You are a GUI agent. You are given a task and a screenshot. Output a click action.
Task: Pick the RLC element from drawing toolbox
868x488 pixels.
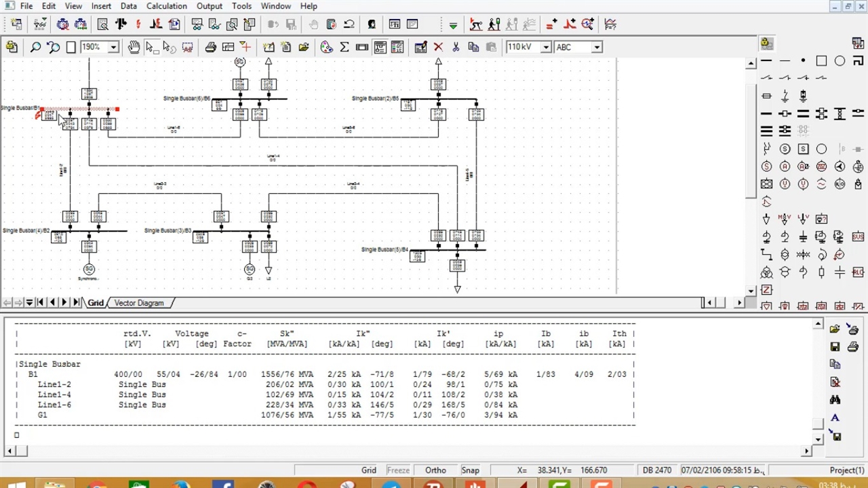tap(858, 272)
